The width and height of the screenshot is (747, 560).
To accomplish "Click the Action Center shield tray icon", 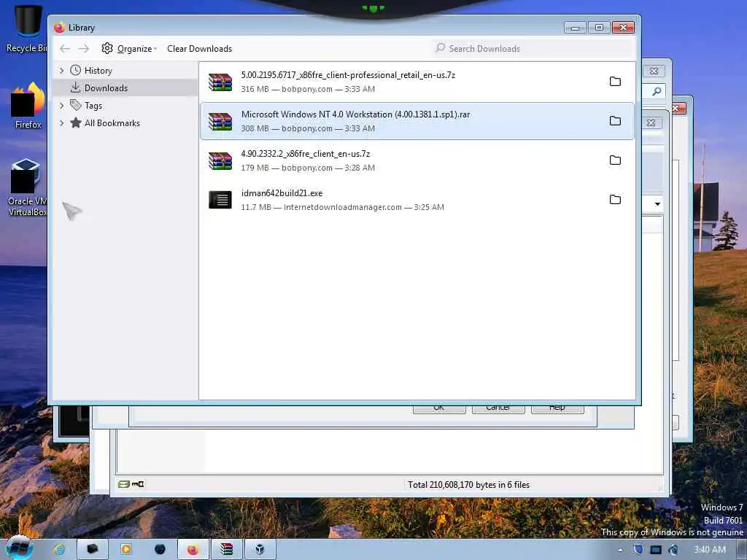I will pos(638,550).
